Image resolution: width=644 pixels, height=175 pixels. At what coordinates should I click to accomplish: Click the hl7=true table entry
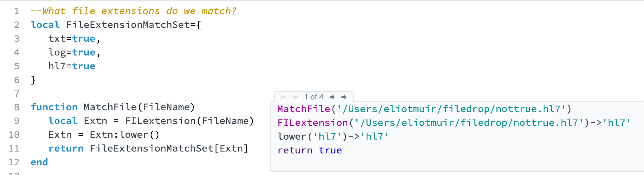point(72,66)
